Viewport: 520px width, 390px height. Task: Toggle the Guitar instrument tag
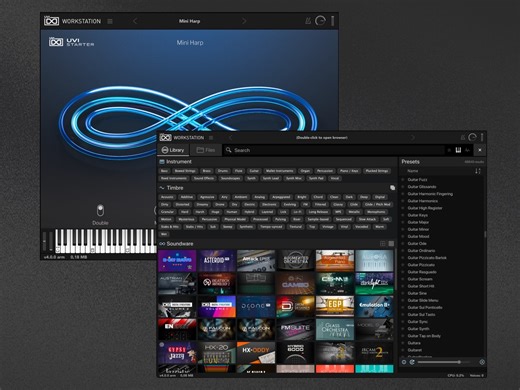pyautogui.click(x=254, y=171)
